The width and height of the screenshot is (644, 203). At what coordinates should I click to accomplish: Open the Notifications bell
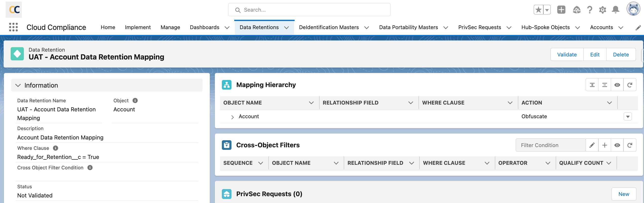pos(615,10)
